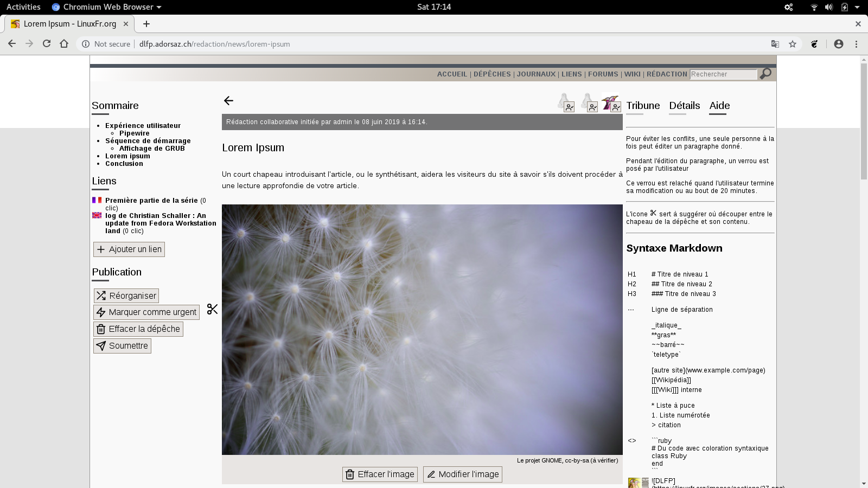The image size is (868, 488).
Task: Click the Soumettre button
Action: pos(122,346)
